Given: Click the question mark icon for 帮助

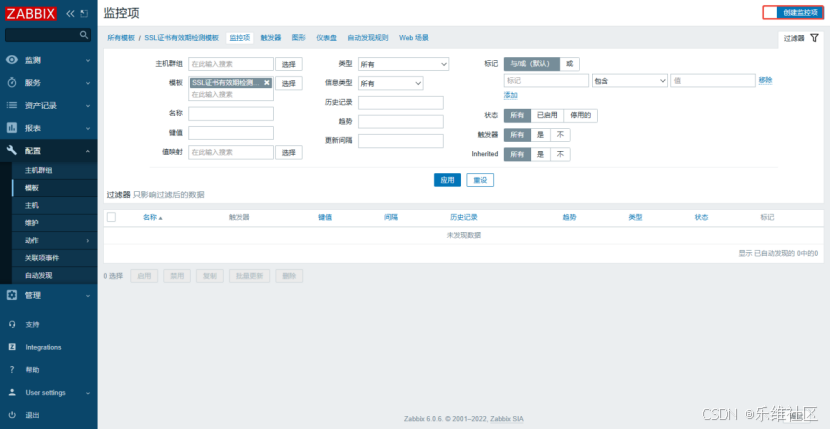Looking at the screenshot, I should (x=12, y=370).
